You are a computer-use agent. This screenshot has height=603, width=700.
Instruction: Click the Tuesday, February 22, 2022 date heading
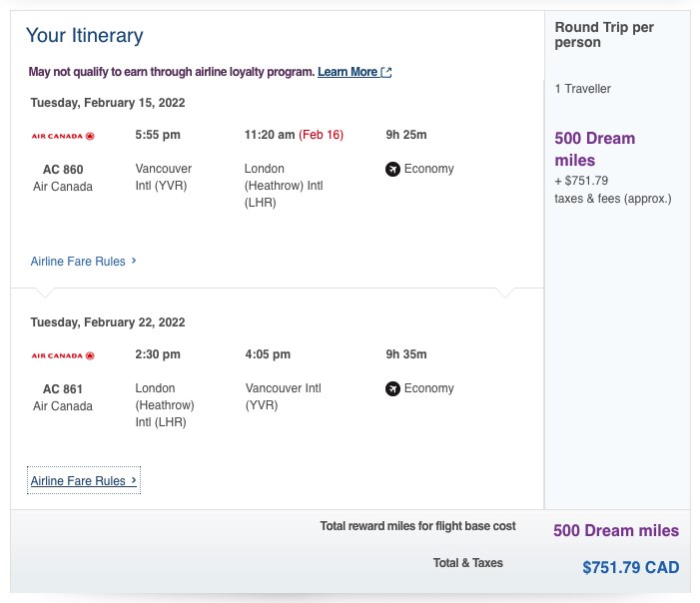pyautogui.click(x=108, y=322)
